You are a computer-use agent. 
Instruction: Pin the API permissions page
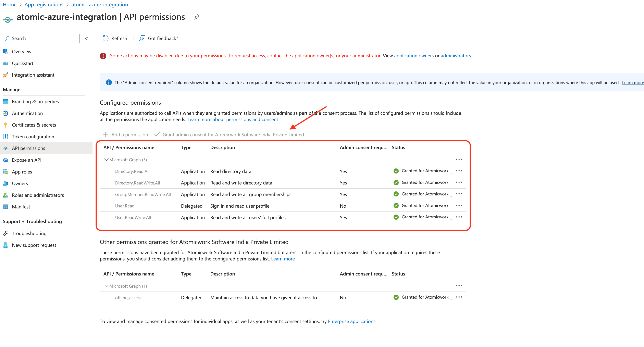(x=197, y=17)
